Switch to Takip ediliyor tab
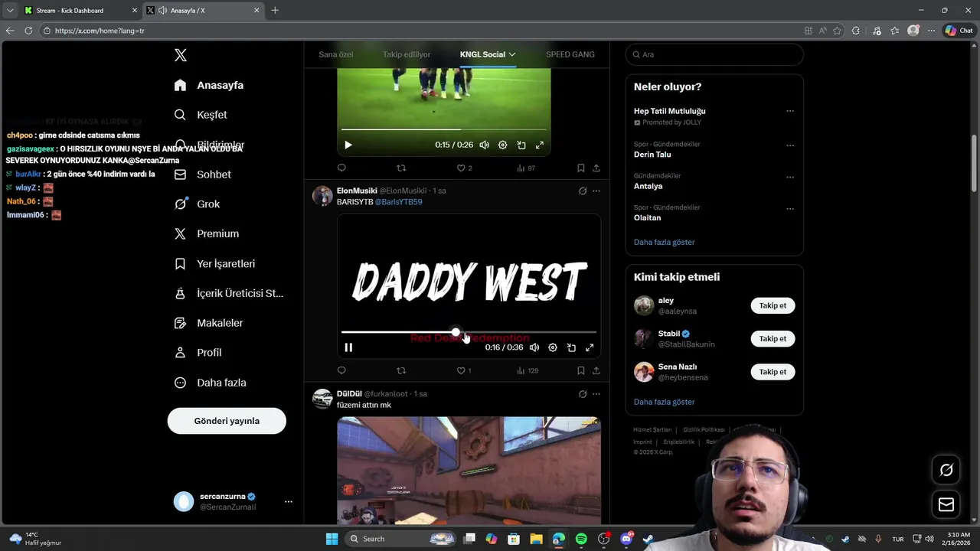The image size is (980, 551). coord(407,54)
